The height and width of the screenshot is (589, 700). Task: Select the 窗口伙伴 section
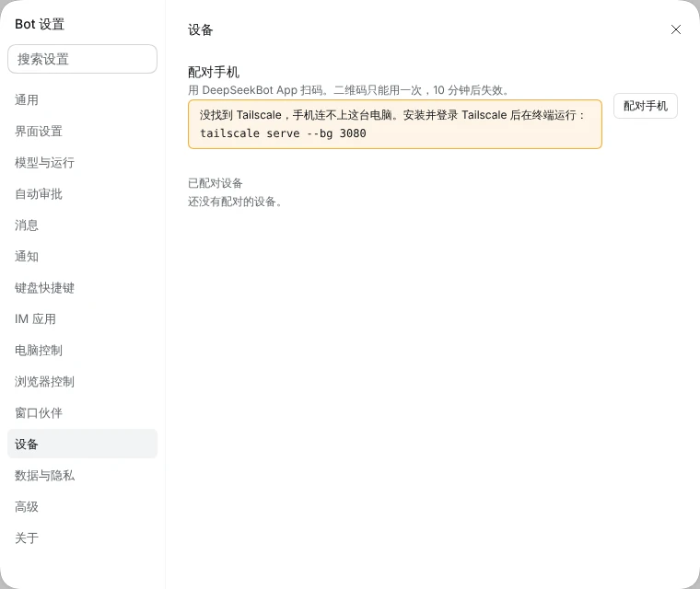pos(82,412)
